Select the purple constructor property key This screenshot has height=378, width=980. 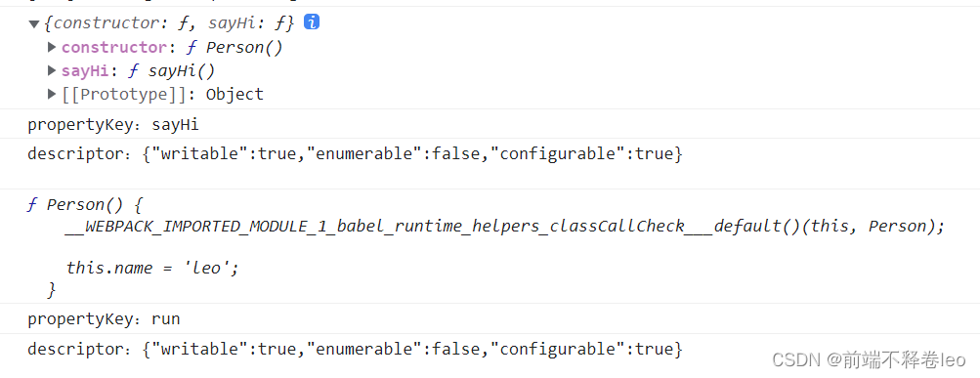pos(113,48)
